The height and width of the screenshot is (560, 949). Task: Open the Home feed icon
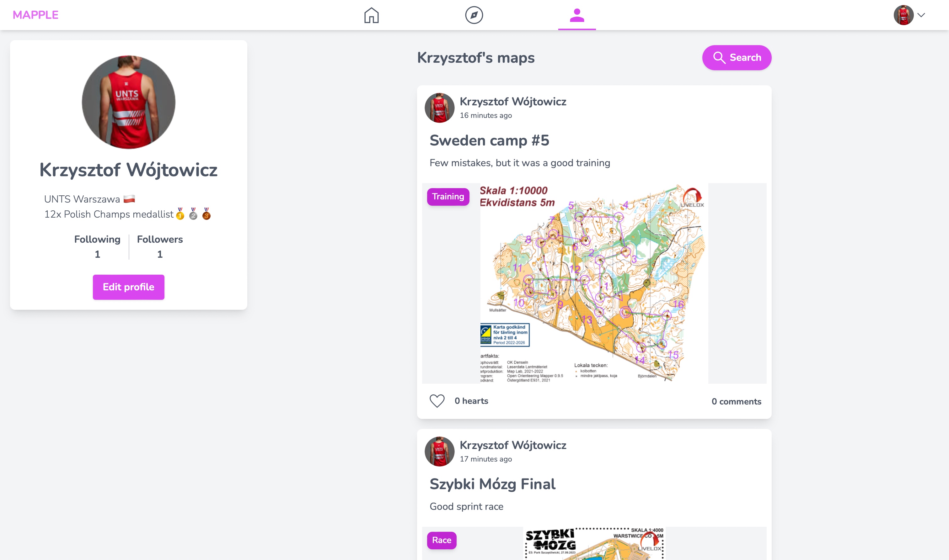pos(371,15)
